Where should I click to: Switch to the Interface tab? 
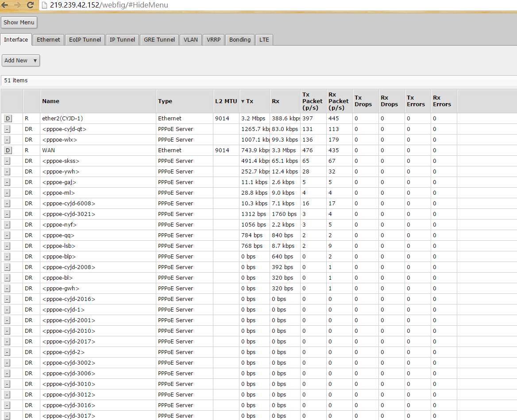pyautogui.click(x=16, y=39)
